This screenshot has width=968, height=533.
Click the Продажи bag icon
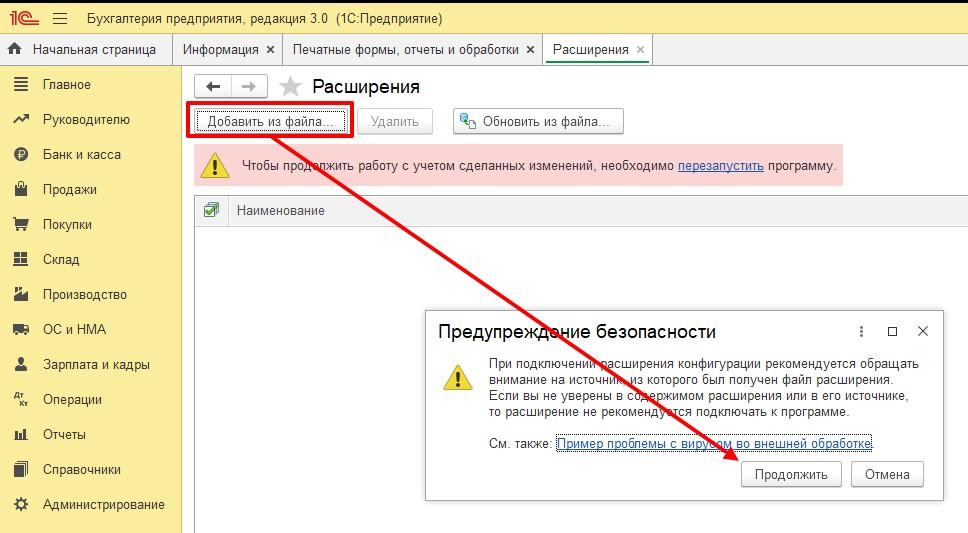[x=21, y=188]
